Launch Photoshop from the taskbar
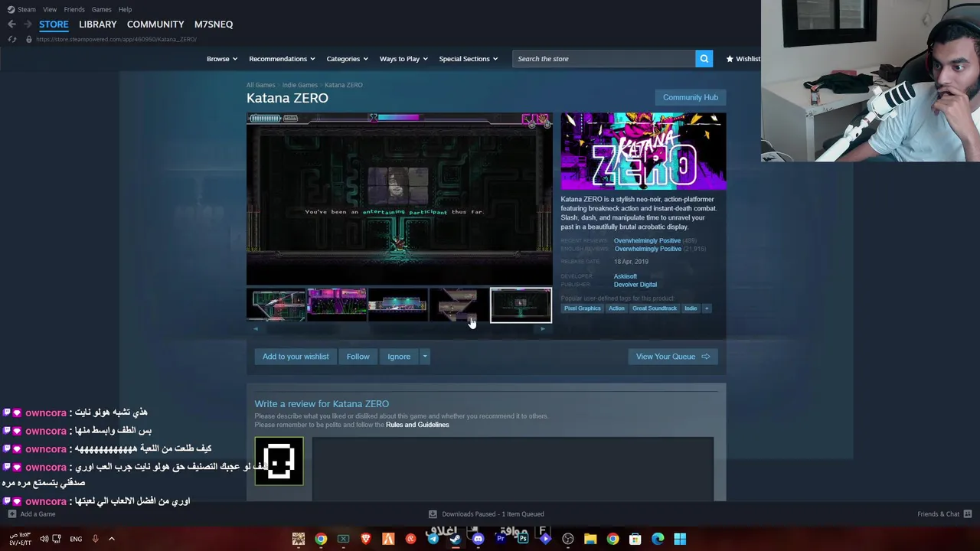Screen dimensions: 980x551 (x=523, y=539)
